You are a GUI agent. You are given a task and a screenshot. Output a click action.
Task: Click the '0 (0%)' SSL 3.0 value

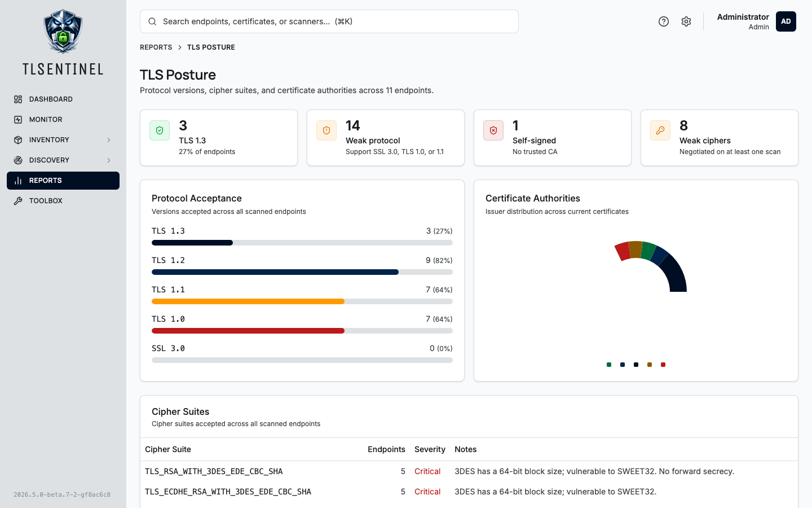(x=441, y=348)
